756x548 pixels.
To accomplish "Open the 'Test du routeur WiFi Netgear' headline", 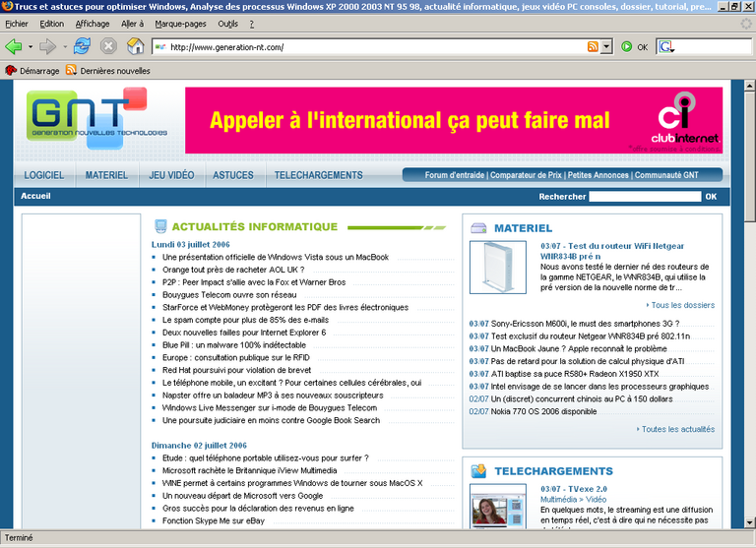I will 612,251.
